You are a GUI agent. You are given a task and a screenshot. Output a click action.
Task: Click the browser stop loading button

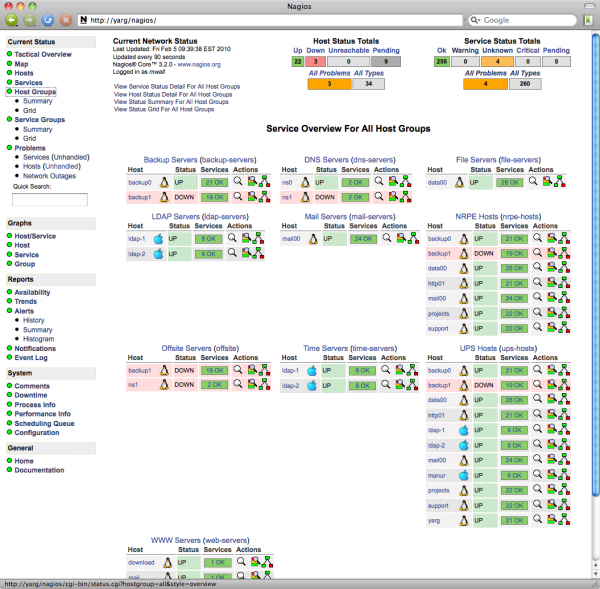coord(66,19)
